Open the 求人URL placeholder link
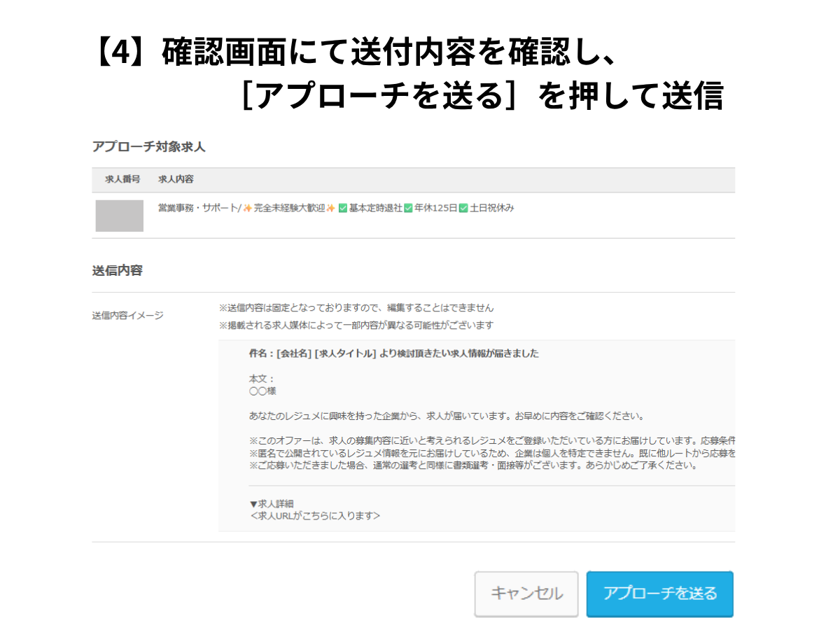 coord(315,516)
